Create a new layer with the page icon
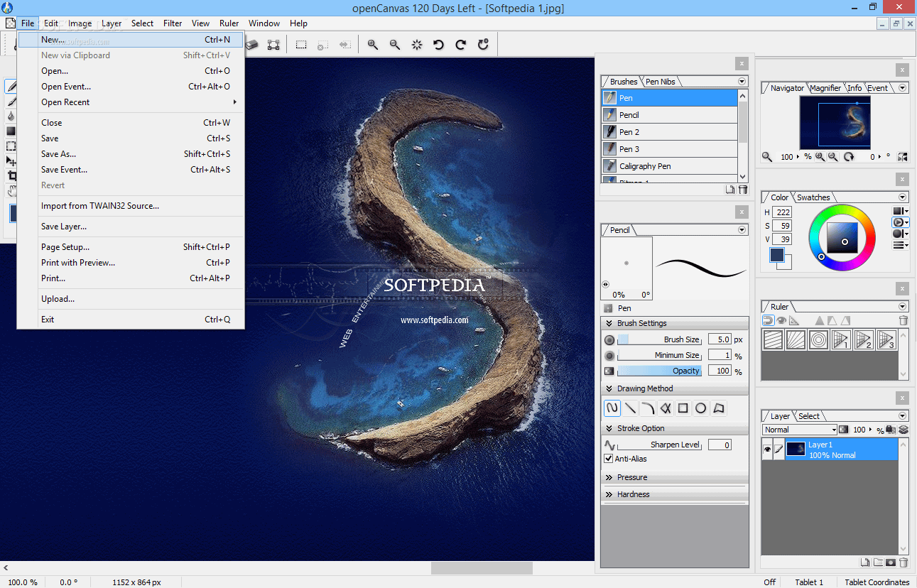This screenshot has width=917, height=588. click(x=865, y=562)
